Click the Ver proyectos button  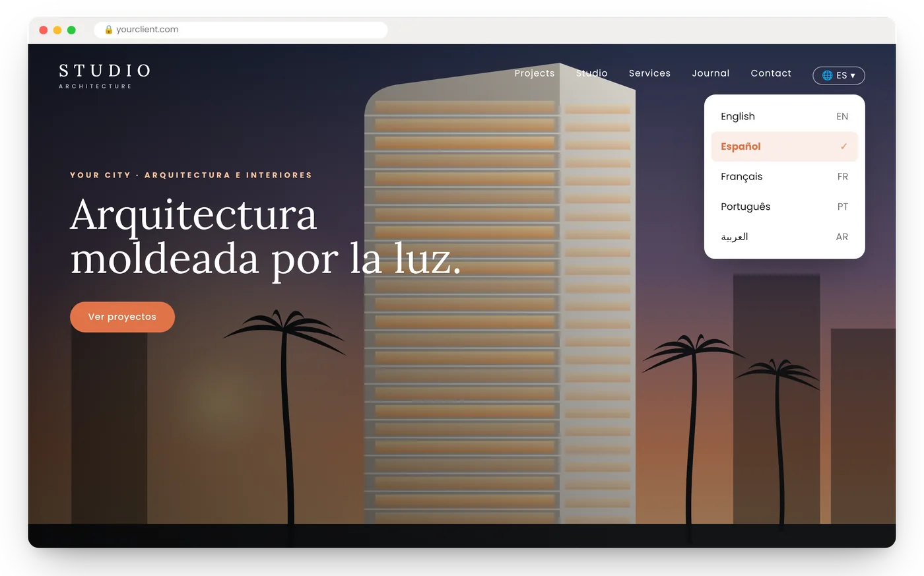(122, 317)
